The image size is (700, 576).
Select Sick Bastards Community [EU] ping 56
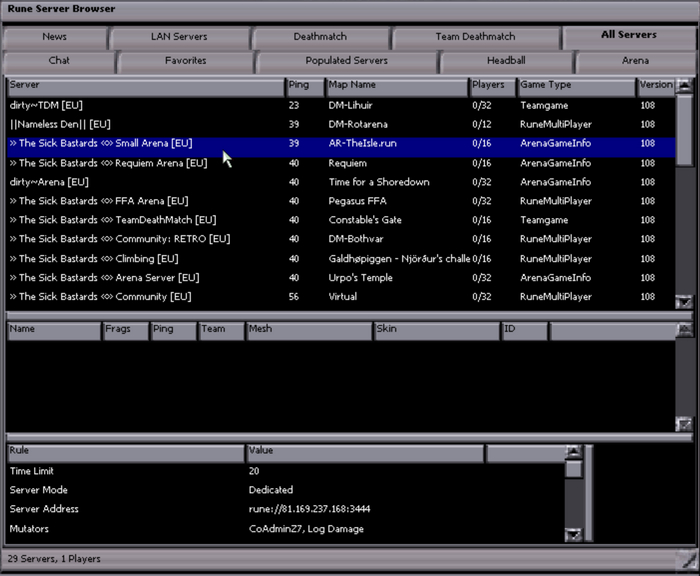[x=341, y=297]
